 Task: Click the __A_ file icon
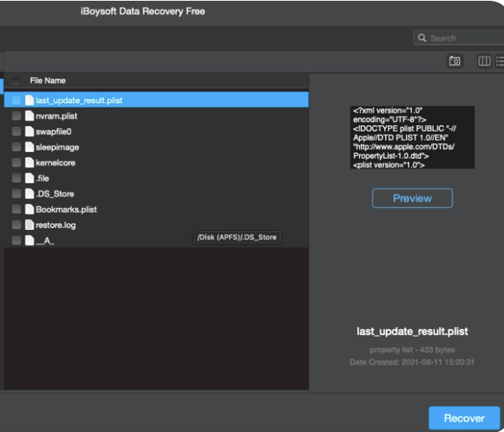[30, 240]
